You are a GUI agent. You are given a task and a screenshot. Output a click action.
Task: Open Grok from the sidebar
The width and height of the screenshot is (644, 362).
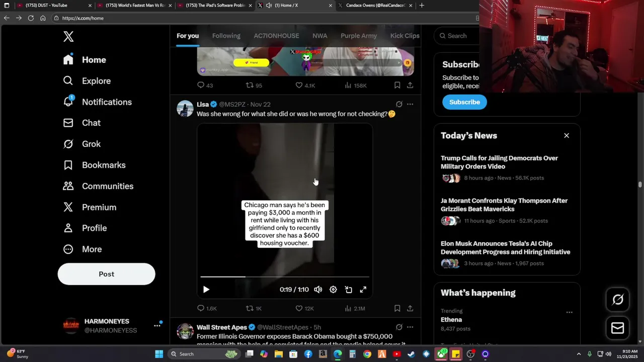coord(82,144)
